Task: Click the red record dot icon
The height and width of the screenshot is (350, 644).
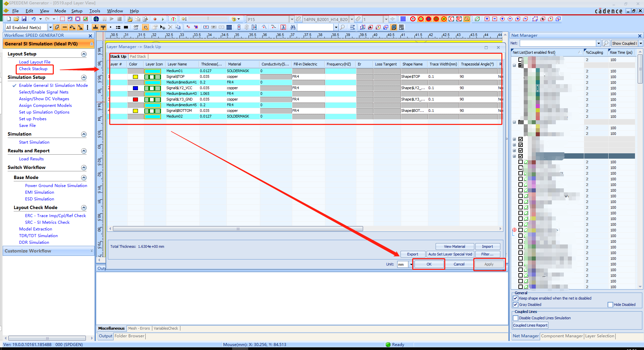Action: click(155, 19)
